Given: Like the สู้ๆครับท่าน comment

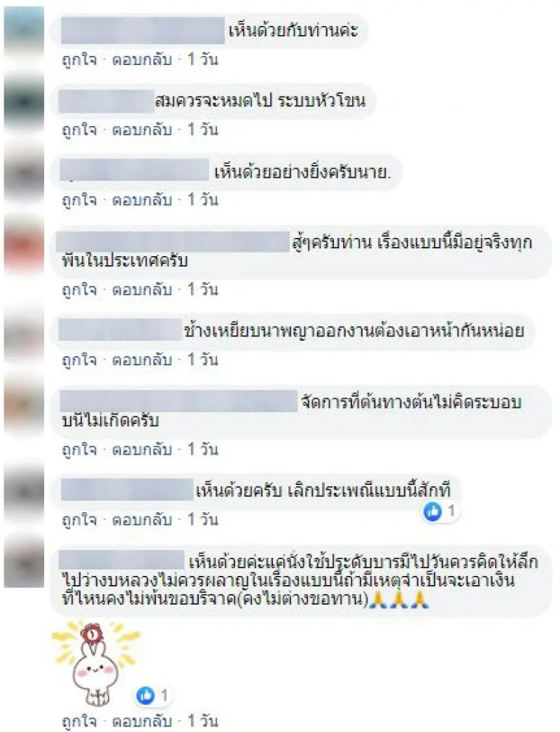Looking at the screenshot, I should (79, 290).
